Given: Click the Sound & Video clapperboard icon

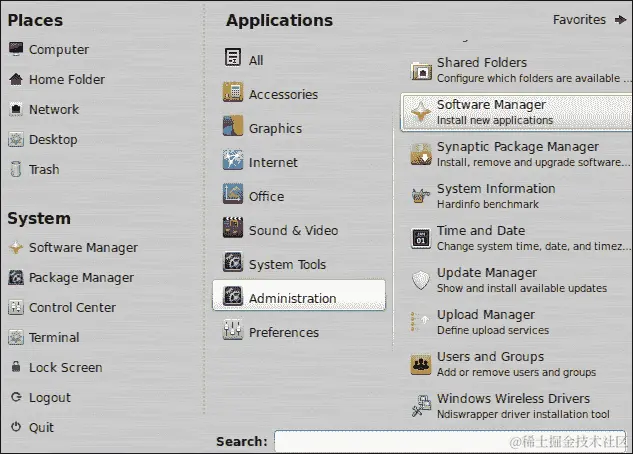Looking at the screenshot, I should pos(233,228).
